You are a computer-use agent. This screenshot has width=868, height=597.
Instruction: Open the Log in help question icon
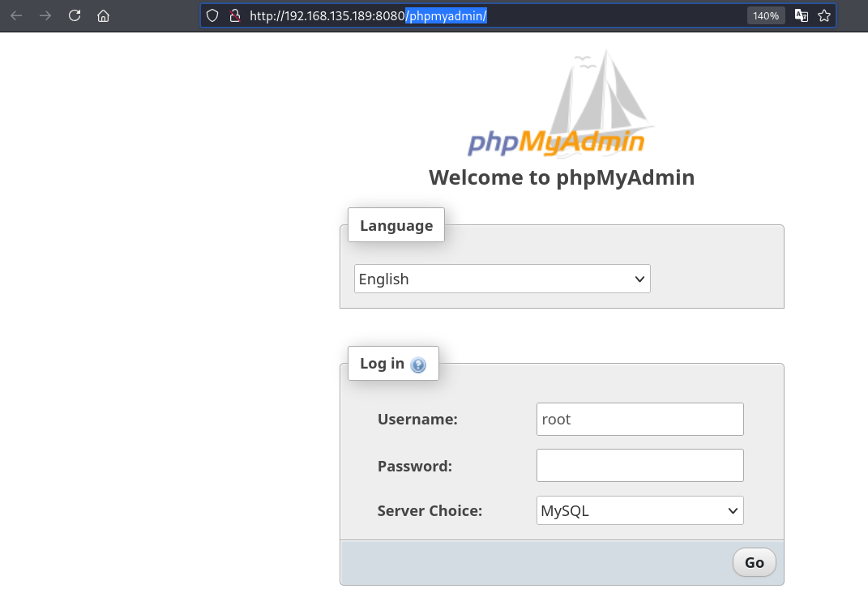point(418,365)
